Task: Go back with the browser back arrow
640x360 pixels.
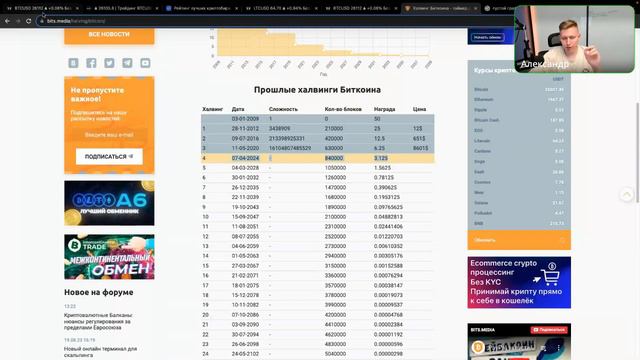Action: [x=7, y=21]
